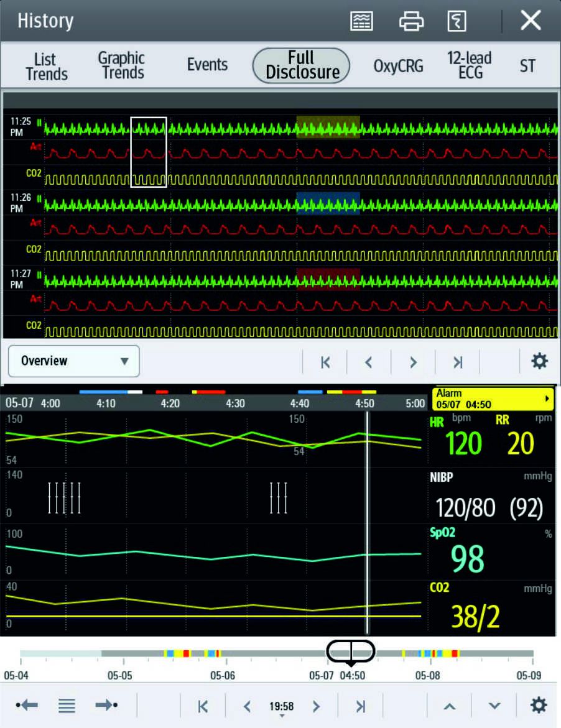Go to next event with right arrow-dot icon
Image resolution: width=561 pixels, height=728 pixels.
[x=106, y=705]
